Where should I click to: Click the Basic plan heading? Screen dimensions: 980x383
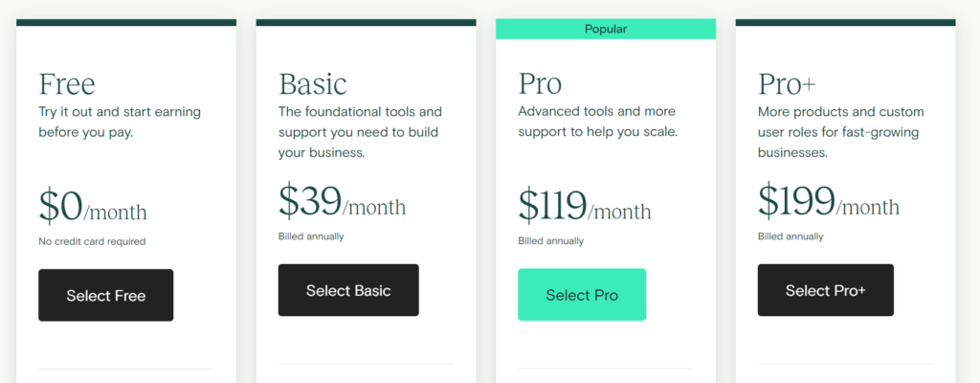coord(313,84)
